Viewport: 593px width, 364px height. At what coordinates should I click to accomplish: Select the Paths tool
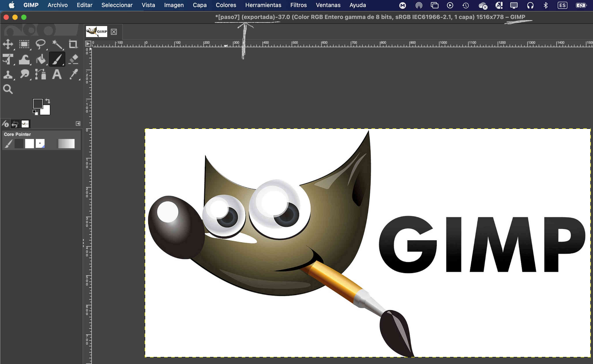[41, 74]
